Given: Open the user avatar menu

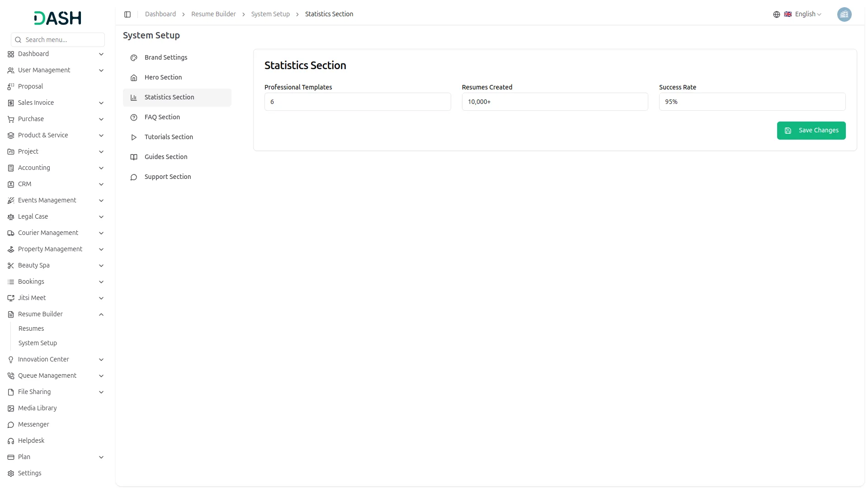Looking at the screenshot, I should [844, 14].
